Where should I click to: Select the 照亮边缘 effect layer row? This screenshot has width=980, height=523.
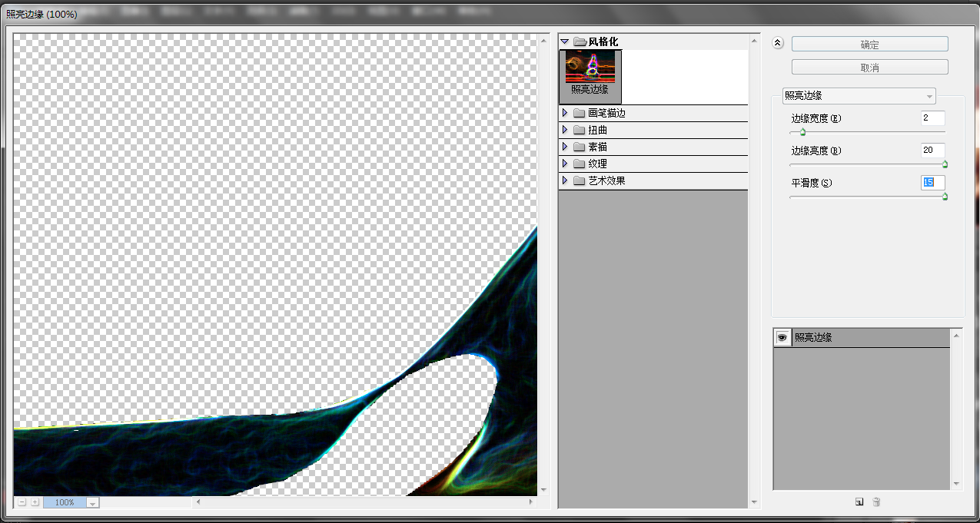[x=869, y=337]
